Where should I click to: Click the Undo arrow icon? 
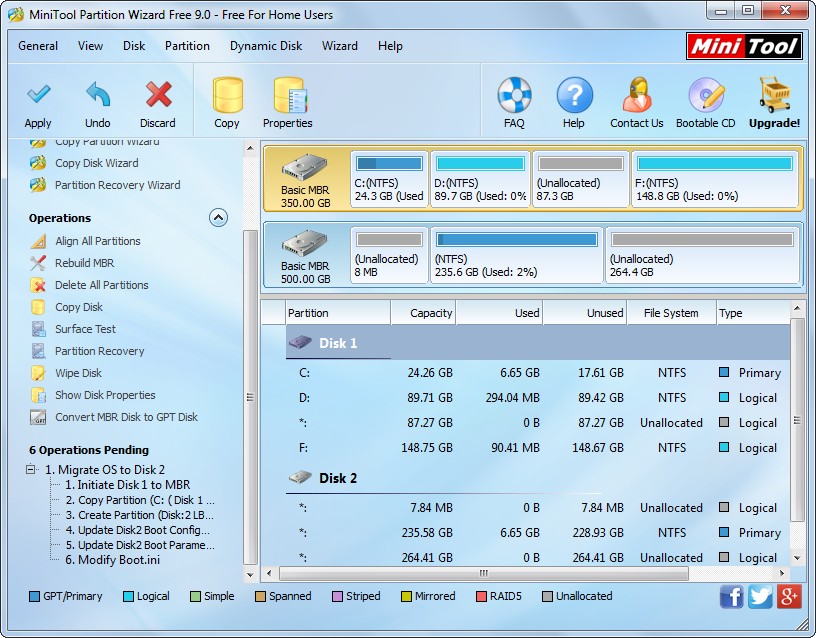point(98,94)
